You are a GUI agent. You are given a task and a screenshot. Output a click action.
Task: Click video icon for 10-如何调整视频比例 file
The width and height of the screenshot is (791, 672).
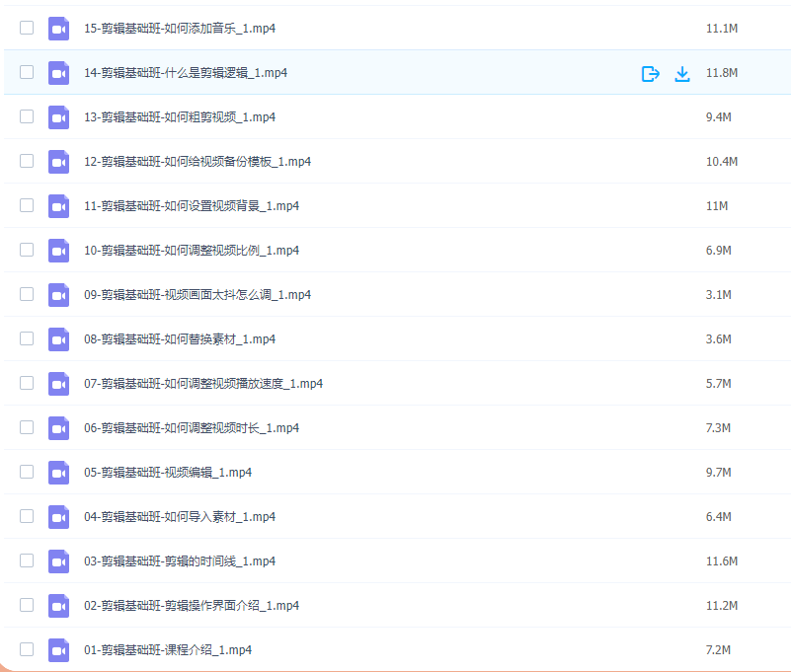[x=58, y=251]
